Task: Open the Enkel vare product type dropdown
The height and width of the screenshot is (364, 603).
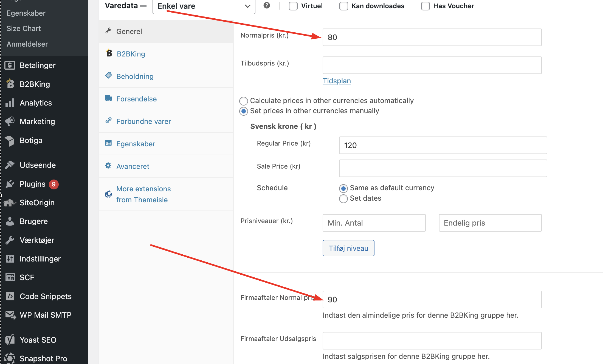Action: (204, 6)
